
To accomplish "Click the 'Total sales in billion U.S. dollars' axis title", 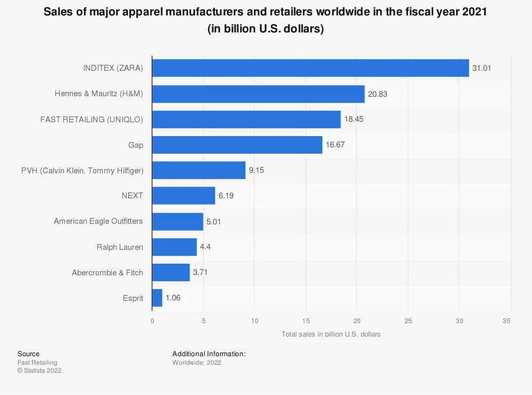I will pos(331,334).
